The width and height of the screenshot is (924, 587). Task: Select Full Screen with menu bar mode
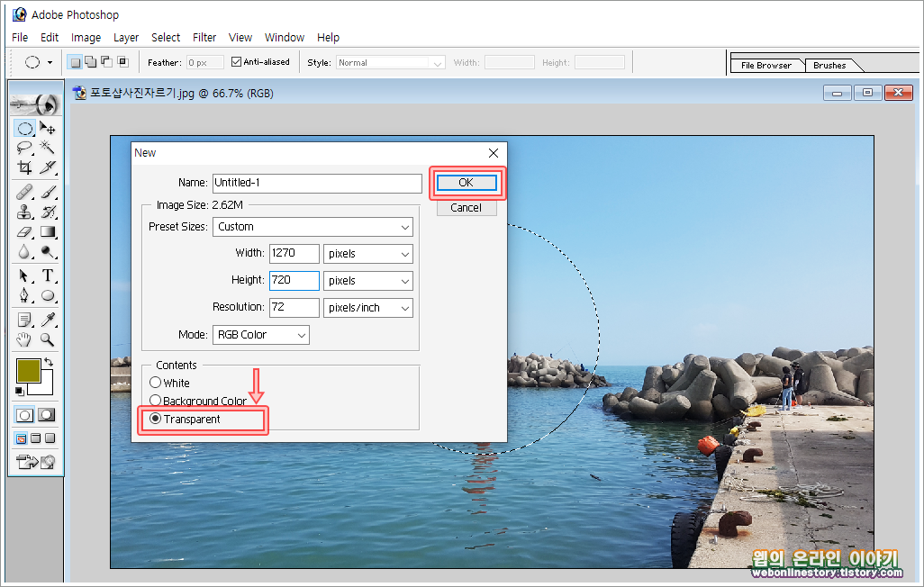tap(35, 438)
